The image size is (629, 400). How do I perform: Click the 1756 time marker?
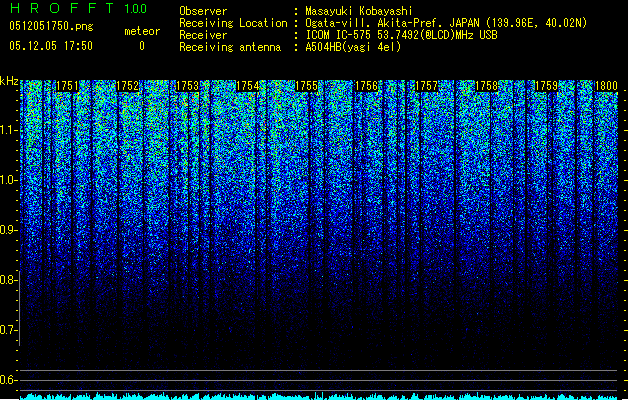(367, 86)
